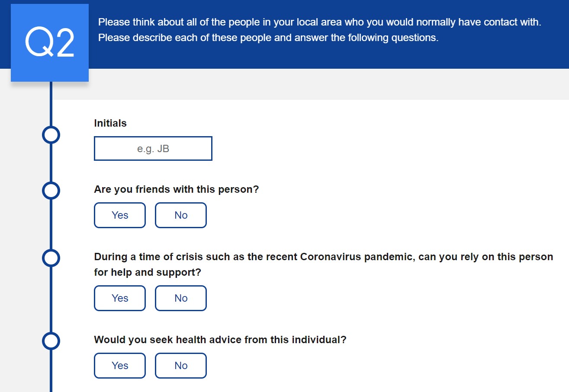The image size is (569, 392).
Task: Choose No for relying on person during crisis
Action: [181, 298]
